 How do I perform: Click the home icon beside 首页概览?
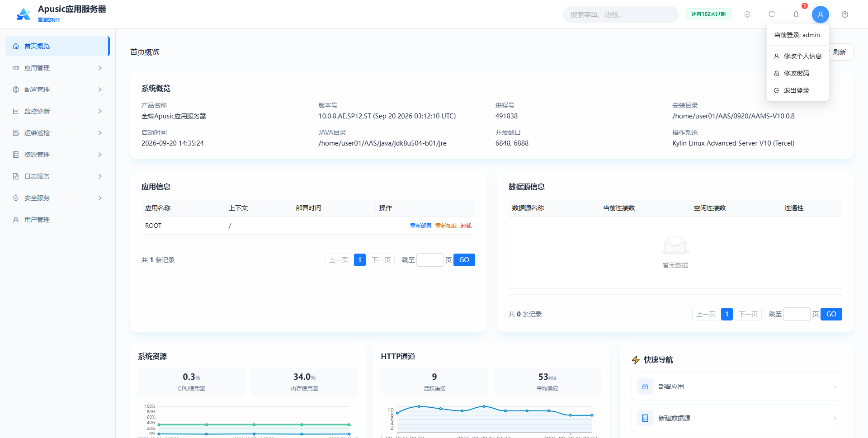(x=16, y=46)
